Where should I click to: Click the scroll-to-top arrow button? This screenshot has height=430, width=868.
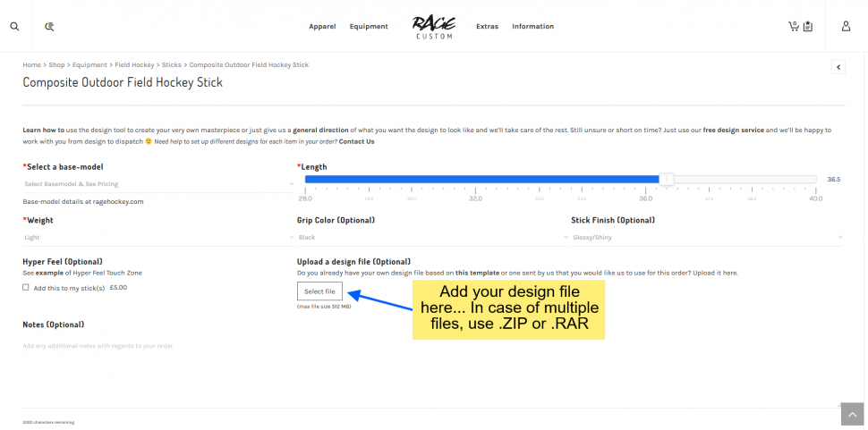pyautogui.click(x=852, y=414)
